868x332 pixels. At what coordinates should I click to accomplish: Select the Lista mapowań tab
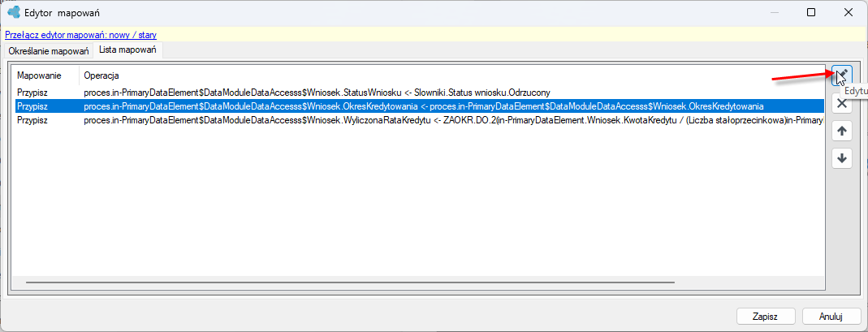point(127,50)
